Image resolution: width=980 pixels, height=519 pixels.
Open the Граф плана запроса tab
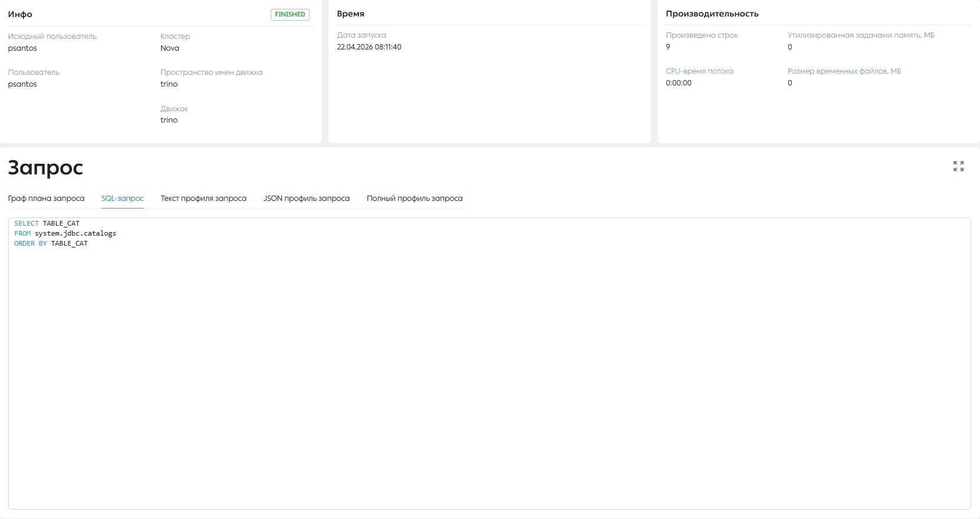46,199
